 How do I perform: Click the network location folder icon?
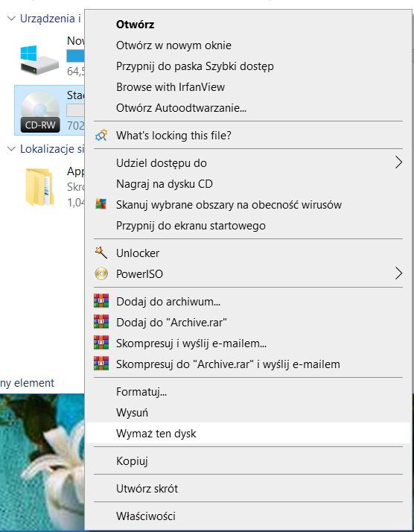pyautogui.click(x=39, y=187)
